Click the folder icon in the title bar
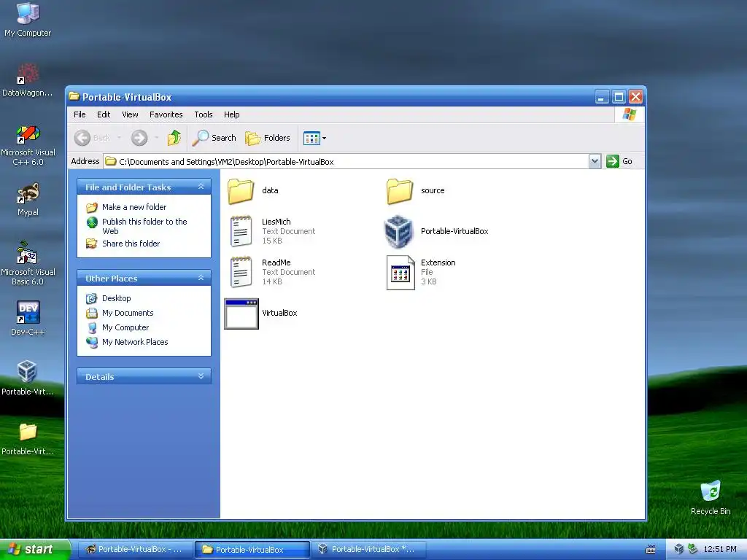The height and width of the screenshot is (560, 747). tap(74, 97)
